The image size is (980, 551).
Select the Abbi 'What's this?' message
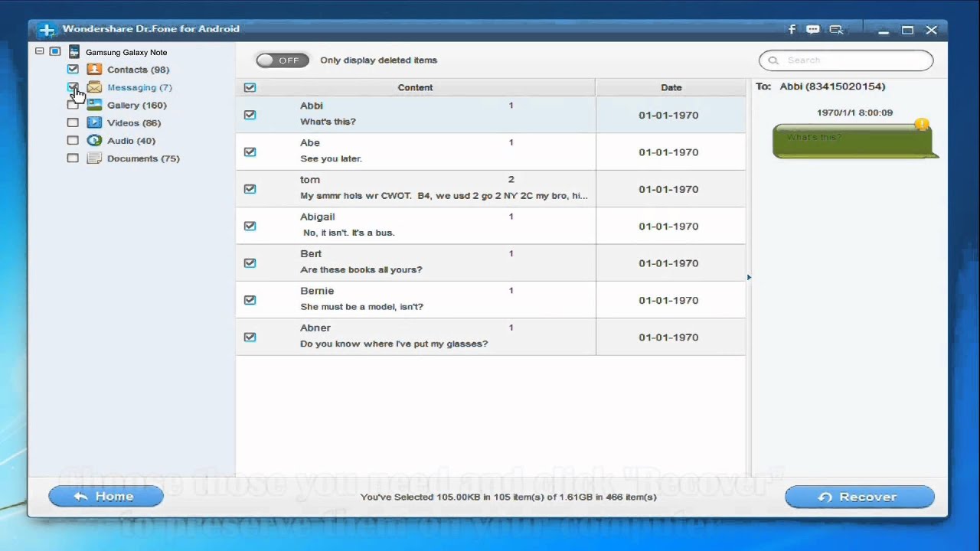[x=490, y=115]
